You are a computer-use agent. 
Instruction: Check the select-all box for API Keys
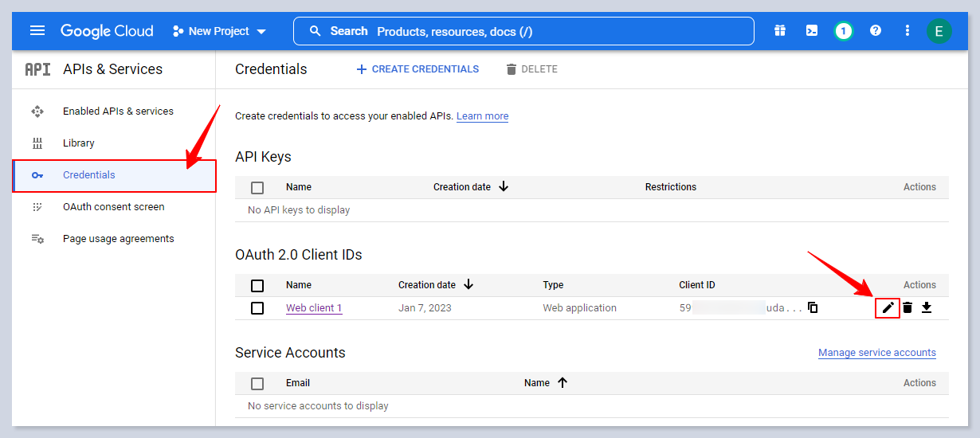257,188
